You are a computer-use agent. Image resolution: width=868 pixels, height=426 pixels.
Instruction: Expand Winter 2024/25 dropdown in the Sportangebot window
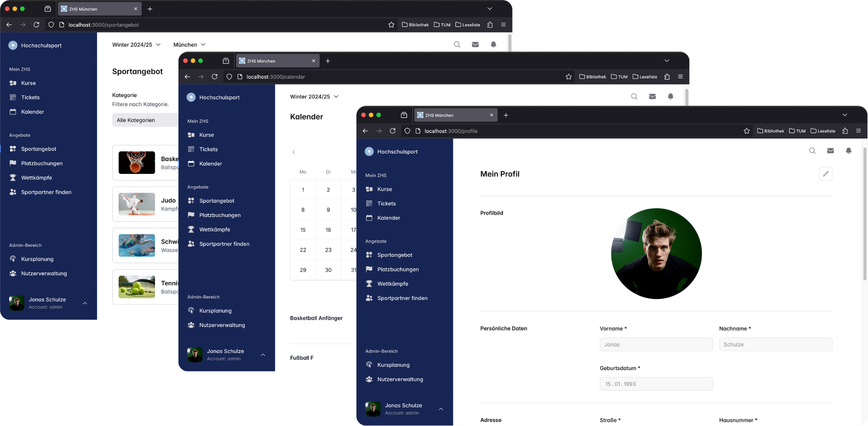[x=136, y=44]
